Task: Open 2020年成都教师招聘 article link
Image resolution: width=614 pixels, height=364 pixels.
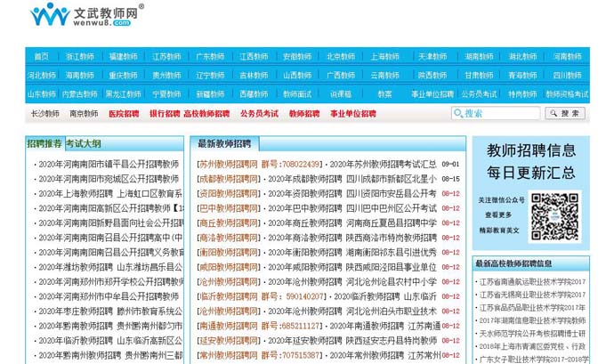Action: tap(303, 179)
